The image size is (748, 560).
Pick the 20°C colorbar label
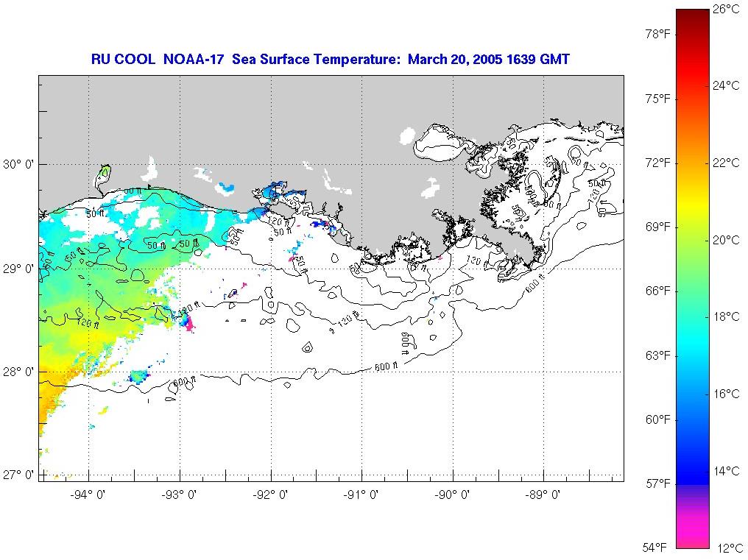(726, 240)
